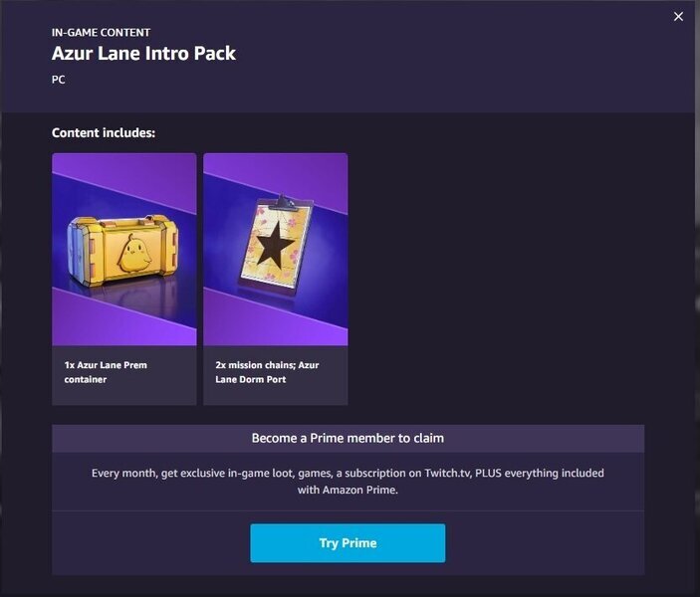Click the chick emblem on the container
700x597 pixels.
click(133, 254)
